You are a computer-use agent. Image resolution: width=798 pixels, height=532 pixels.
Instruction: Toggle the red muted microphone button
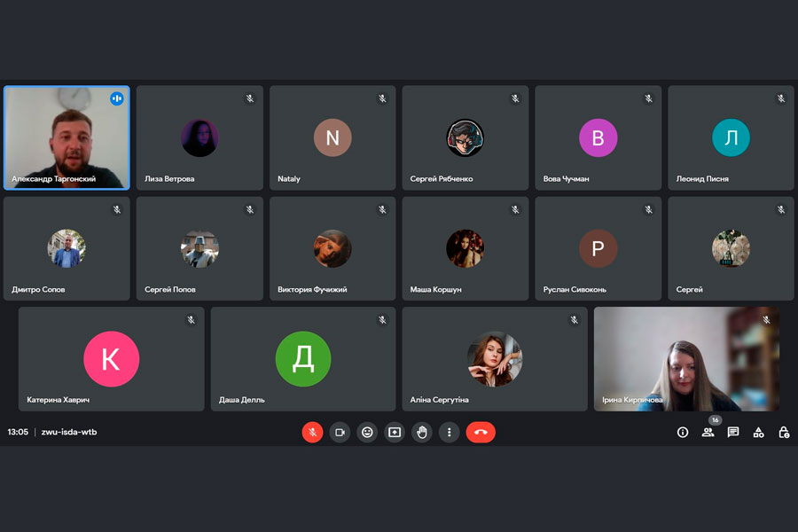312,432
